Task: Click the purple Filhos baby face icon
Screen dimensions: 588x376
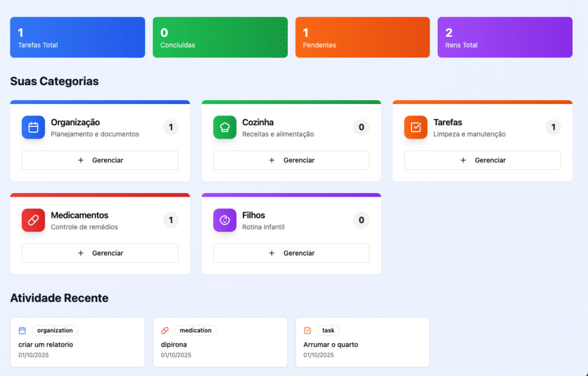Action: [x=225, y=220]
